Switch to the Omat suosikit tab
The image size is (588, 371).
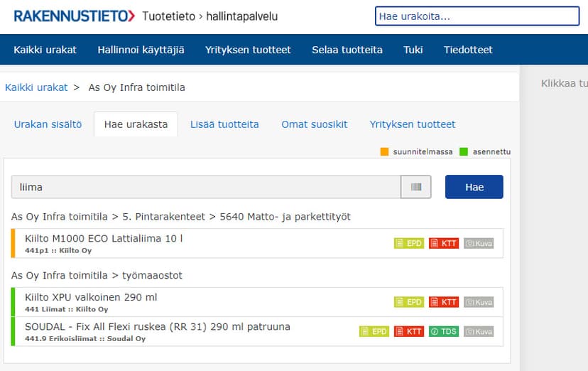click(x=315, y=124)
